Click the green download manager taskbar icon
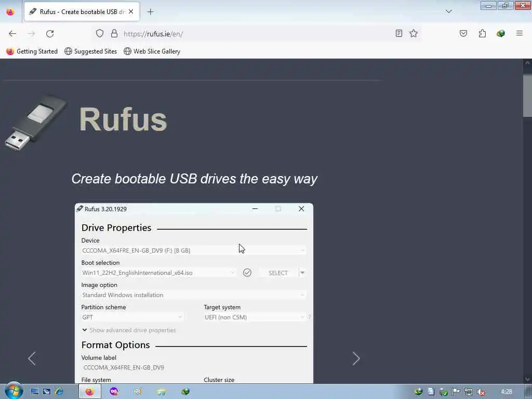 (x=185, y=392)
